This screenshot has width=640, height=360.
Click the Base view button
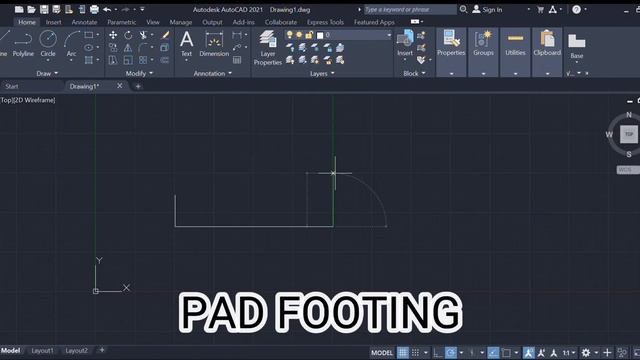pyautogui.click(x=577, y=46)
